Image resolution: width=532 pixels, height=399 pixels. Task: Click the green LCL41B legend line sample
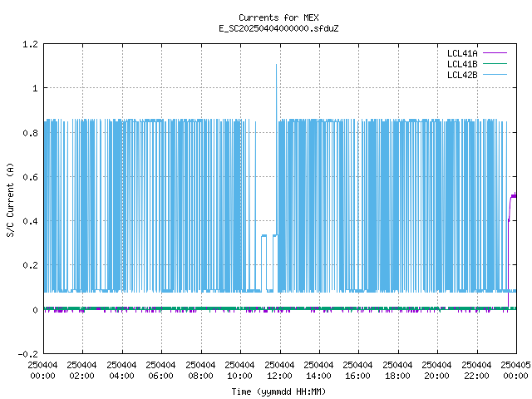495,64
